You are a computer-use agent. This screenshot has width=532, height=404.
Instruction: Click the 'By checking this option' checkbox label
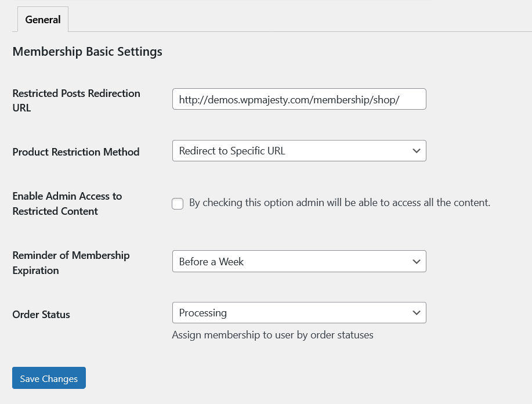[339, 203]
